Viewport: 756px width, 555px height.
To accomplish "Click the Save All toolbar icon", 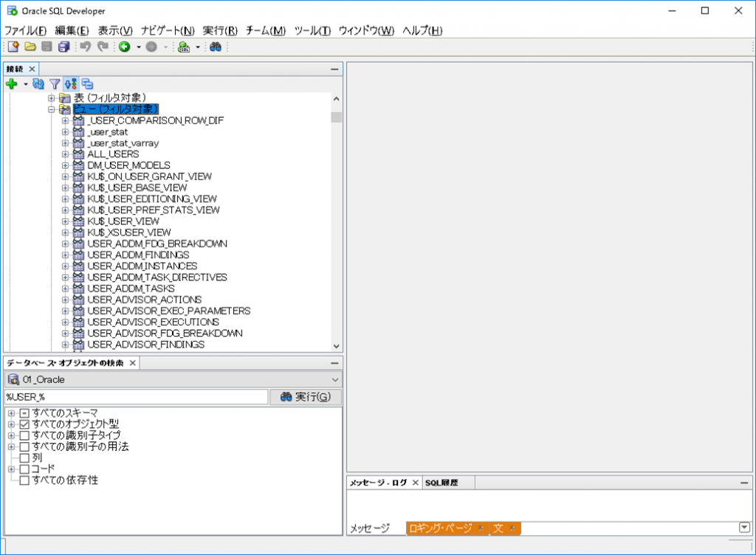I will (x=63, y=46).
